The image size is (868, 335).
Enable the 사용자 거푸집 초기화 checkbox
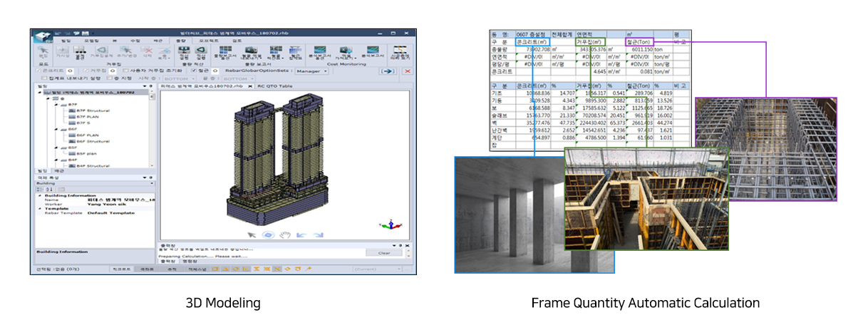click(125, 71)
